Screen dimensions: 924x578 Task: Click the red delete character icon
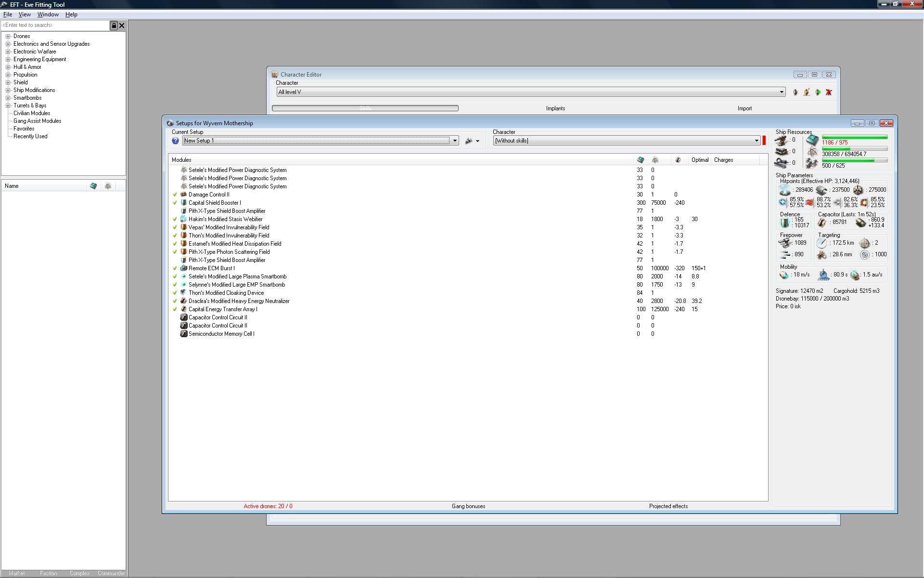point(829,92)
